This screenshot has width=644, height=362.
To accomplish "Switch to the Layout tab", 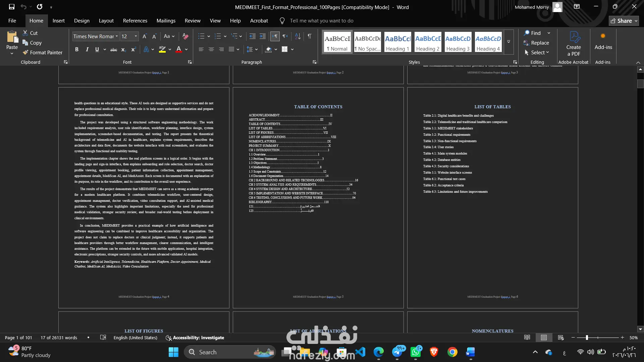I will 106,21.
